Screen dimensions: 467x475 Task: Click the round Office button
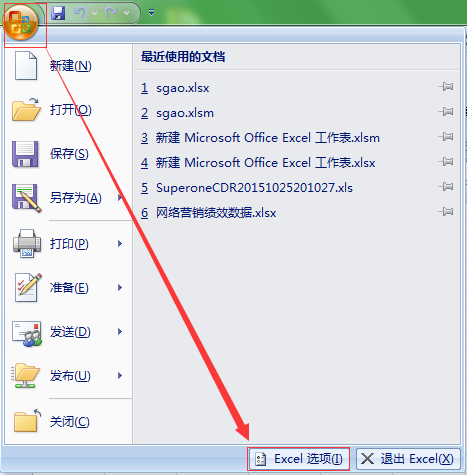21,23
